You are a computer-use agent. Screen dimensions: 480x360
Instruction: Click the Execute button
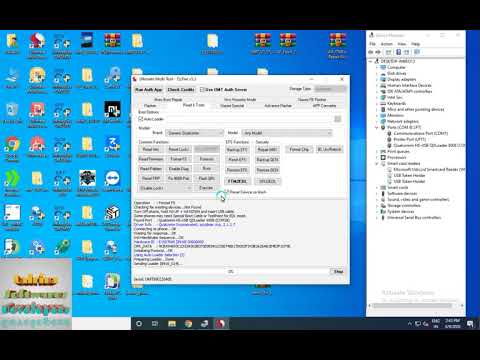pyautogui.click(x=206, y=188)
